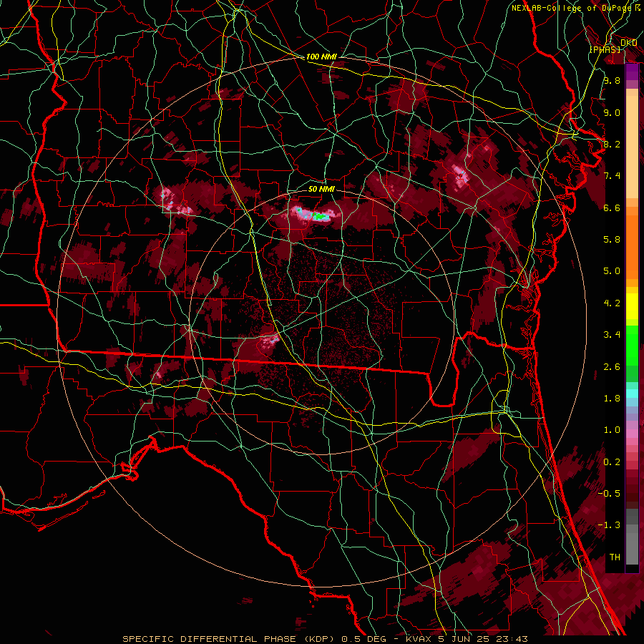Click the 4.2 legend value
The image size is (644, 644).
pos(612,303)
